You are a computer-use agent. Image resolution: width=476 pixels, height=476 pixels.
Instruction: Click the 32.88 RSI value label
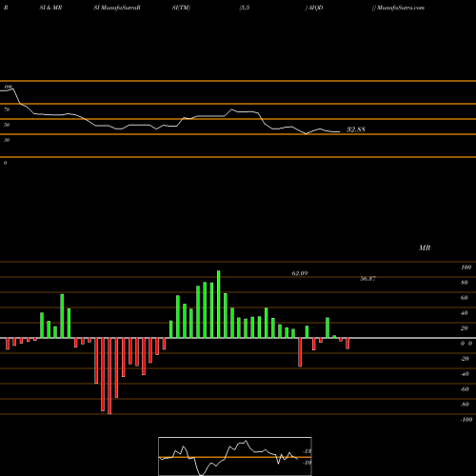coord(356,129)
